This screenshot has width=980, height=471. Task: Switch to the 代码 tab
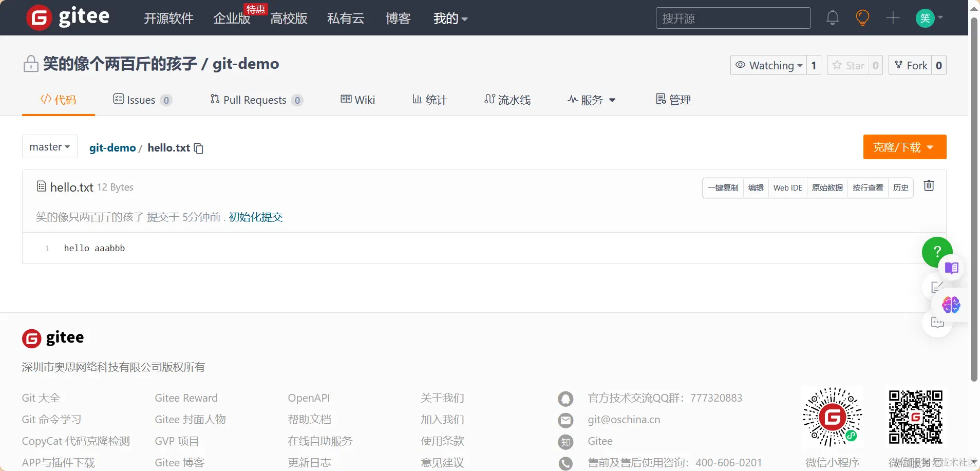coord(58,100)
